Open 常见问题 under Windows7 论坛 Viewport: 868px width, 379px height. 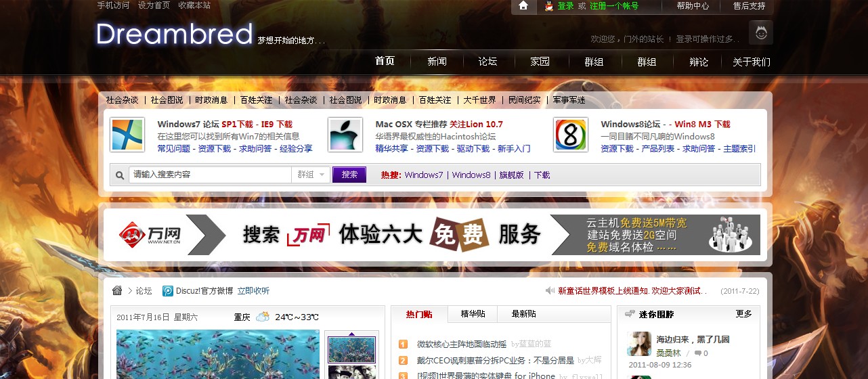point(174,149)
